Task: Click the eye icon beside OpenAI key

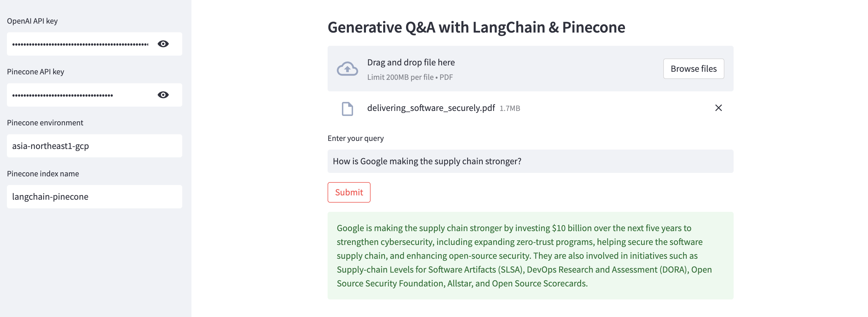Action: click(x=163, y=44)
